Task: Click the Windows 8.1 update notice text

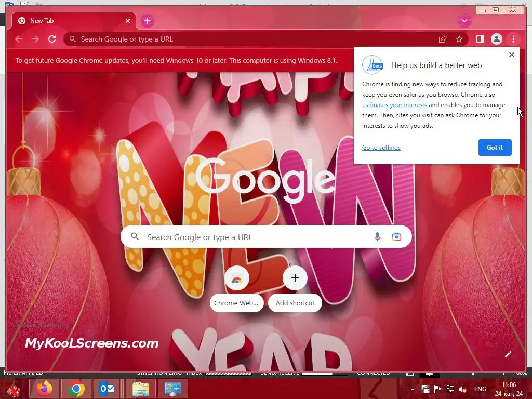Action: click(177, 61)
